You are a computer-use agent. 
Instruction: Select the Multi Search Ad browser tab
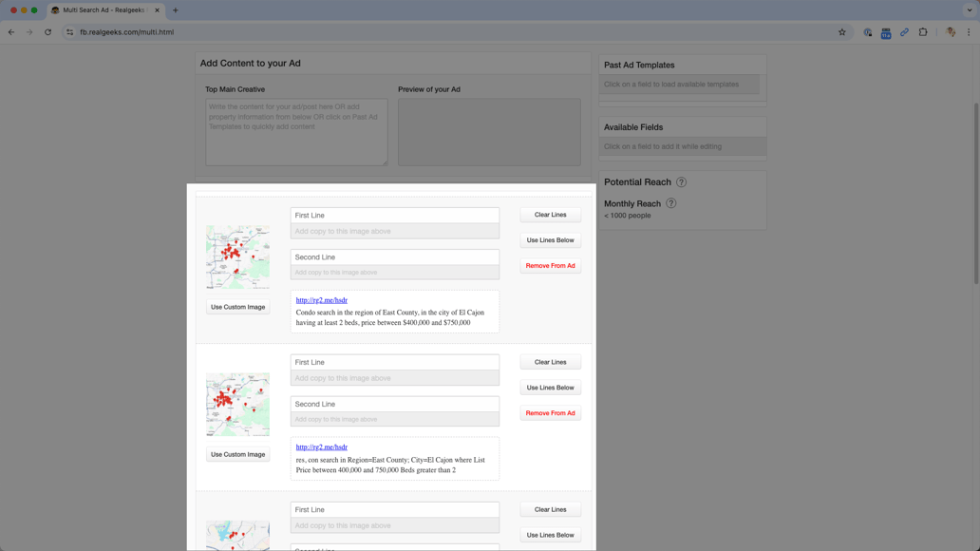pyautogui.click(x=104, y=11)
